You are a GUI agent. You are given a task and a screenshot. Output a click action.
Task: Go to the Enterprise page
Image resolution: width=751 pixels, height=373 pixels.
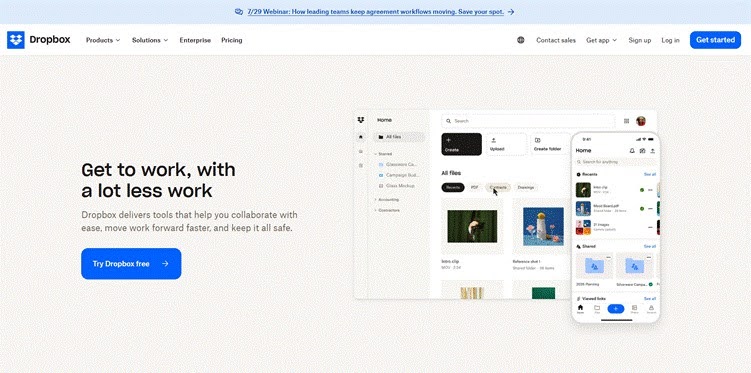click(x=195, y=40)
